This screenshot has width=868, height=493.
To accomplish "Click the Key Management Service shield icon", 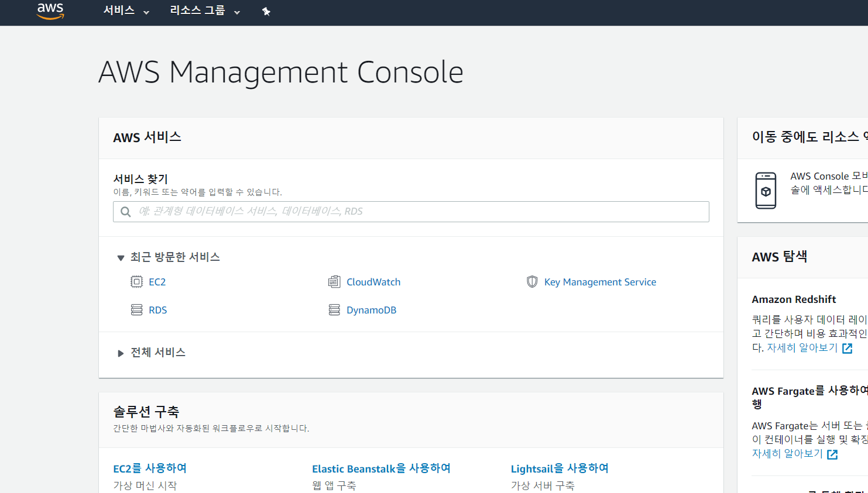I will (x=532, y=282).
